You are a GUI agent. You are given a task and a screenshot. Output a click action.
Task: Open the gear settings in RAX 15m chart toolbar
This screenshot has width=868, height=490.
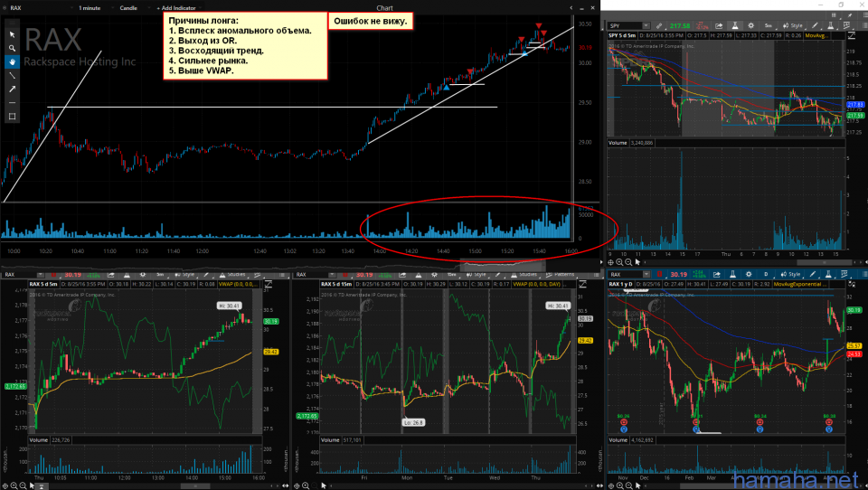[x=435, y=275]
